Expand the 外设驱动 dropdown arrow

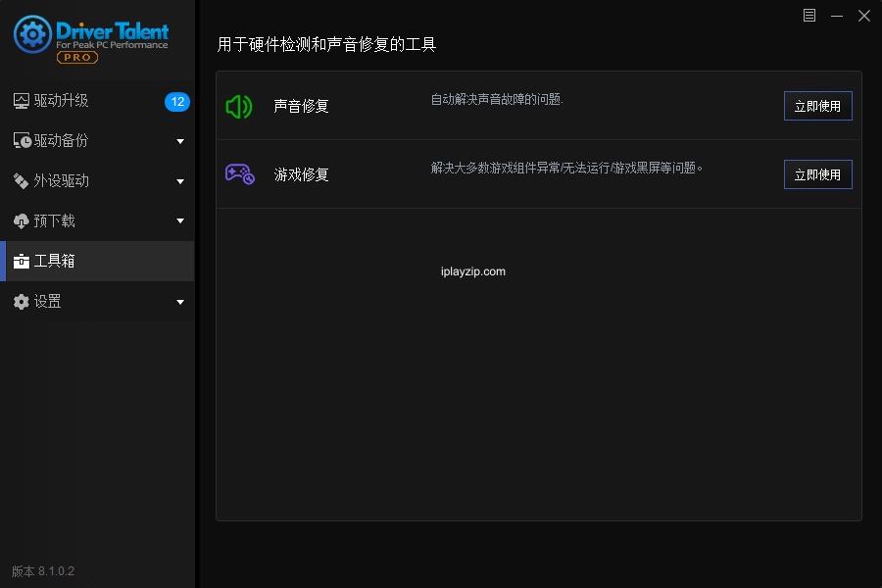point(180,181)
